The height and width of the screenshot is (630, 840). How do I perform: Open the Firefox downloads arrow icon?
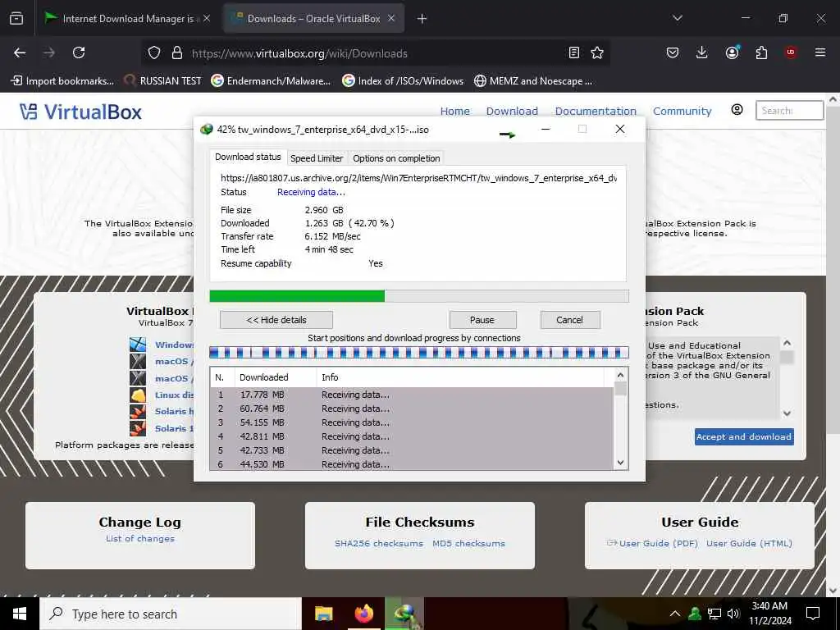[x=702, y=52]
